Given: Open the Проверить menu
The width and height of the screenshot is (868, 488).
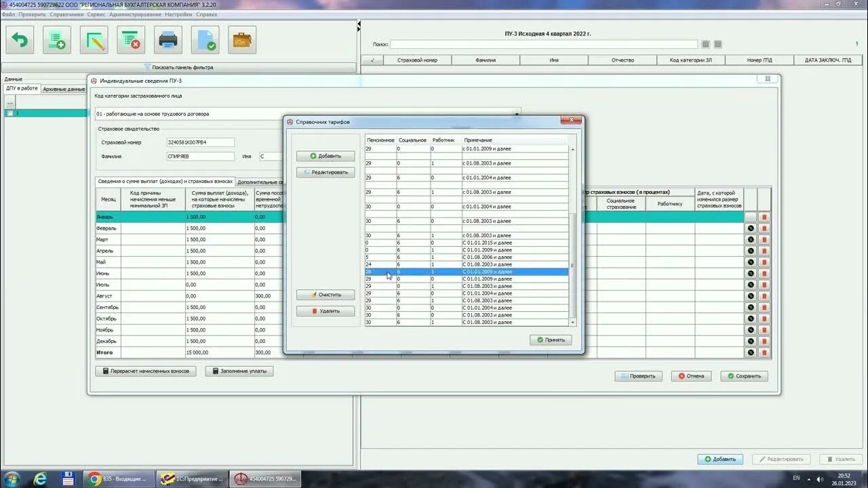Looking at the screenshot, I should tap(32, 14).
